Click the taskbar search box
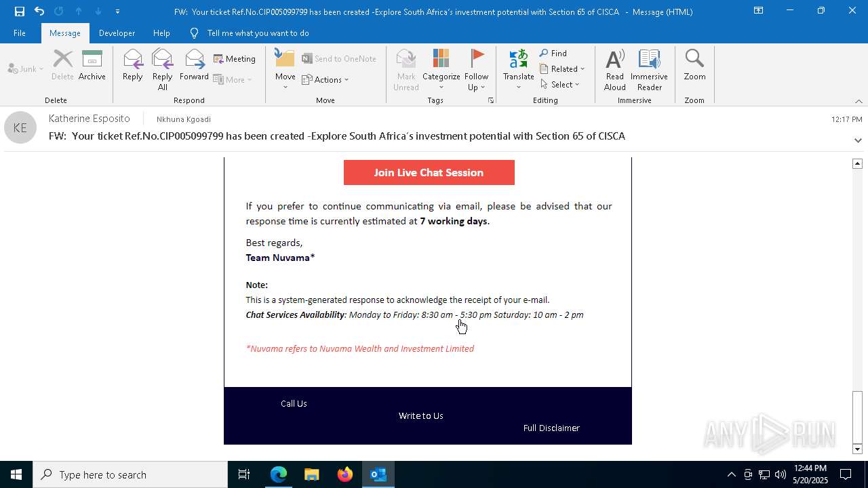868x488 pixels. pos(130,474)
